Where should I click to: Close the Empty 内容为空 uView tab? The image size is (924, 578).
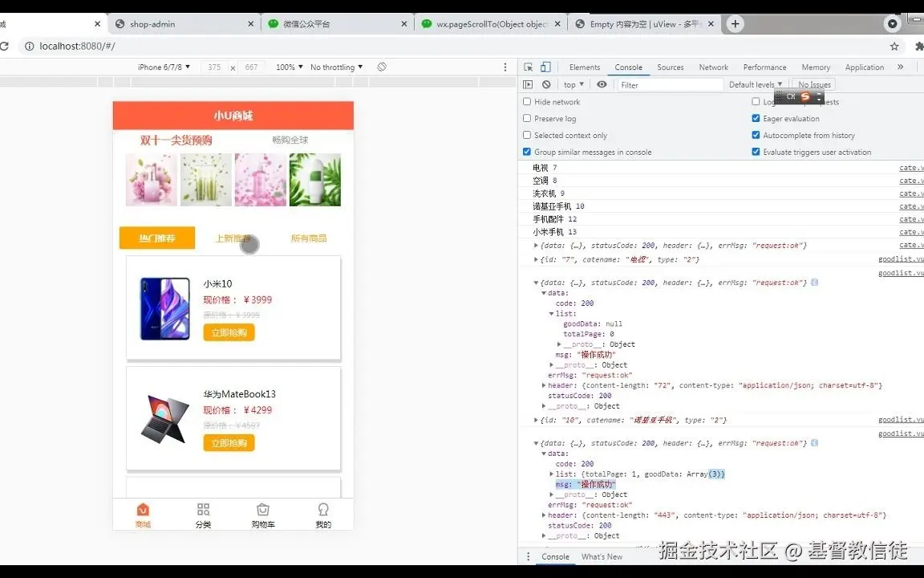click(711, 24)
